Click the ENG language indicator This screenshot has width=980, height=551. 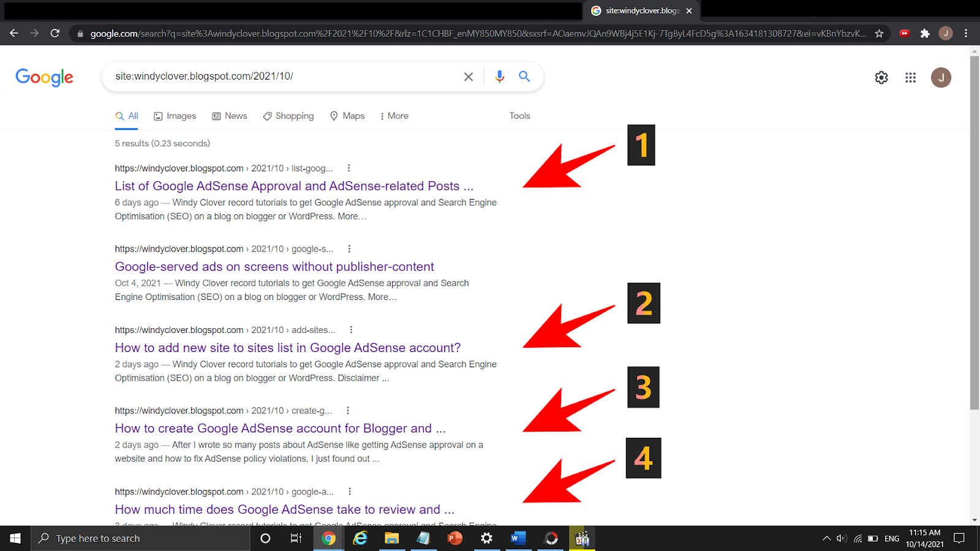click(x=892, y=538)
